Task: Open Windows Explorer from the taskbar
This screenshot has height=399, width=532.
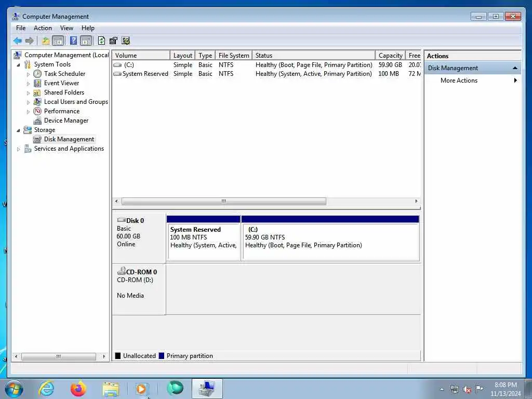Action: [x=111, y=389]
